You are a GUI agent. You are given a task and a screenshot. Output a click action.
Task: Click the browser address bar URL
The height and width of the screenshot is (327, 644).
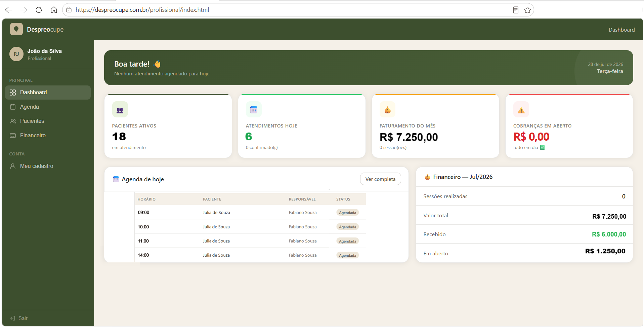(x=142, y=10)
